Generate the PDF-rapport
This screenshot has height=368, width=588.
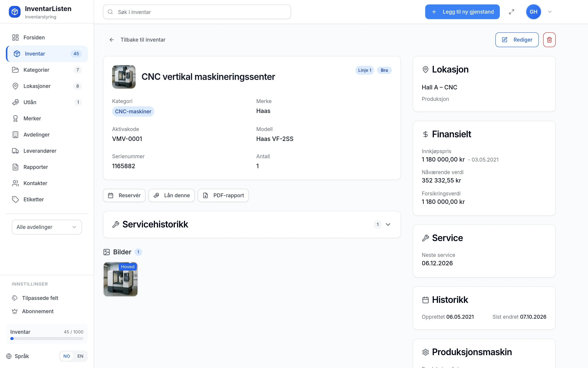223,195
